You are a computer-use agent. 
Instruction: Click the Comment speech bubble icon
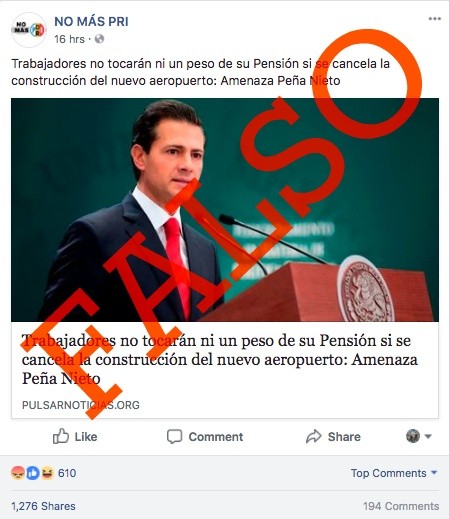[174, 436]
